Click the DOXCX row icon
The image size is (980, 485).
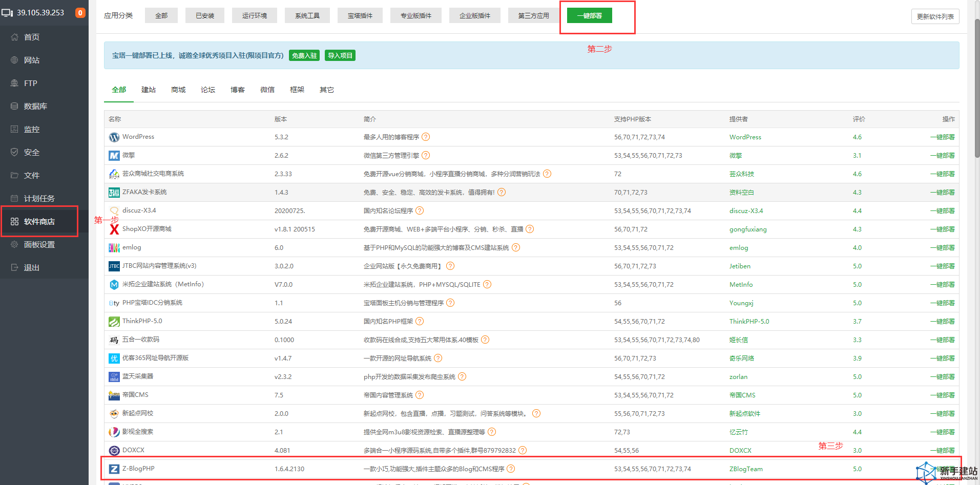pos(114,451)
